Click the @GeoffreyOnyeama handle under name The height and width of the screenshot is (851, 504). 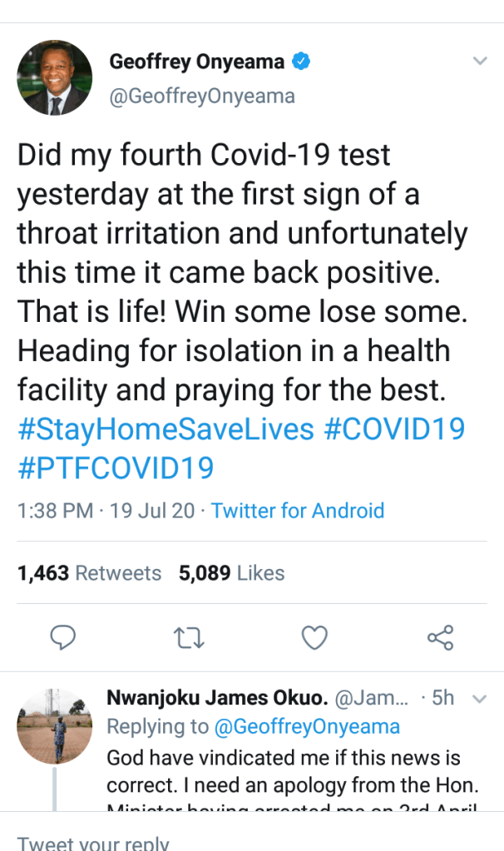tap(202, 96)
